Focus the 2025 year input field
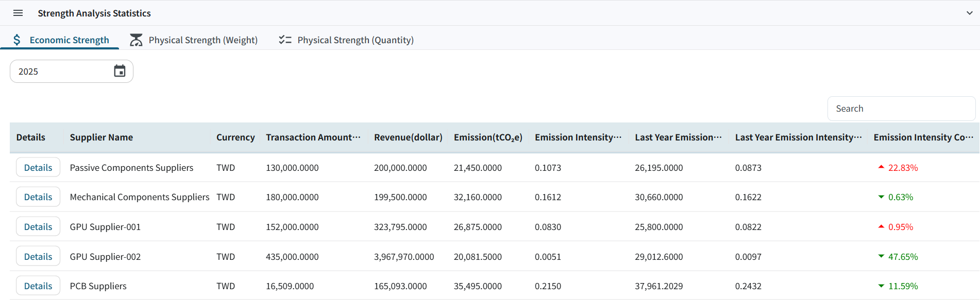980x300 pixels. (x=72, y=71)
